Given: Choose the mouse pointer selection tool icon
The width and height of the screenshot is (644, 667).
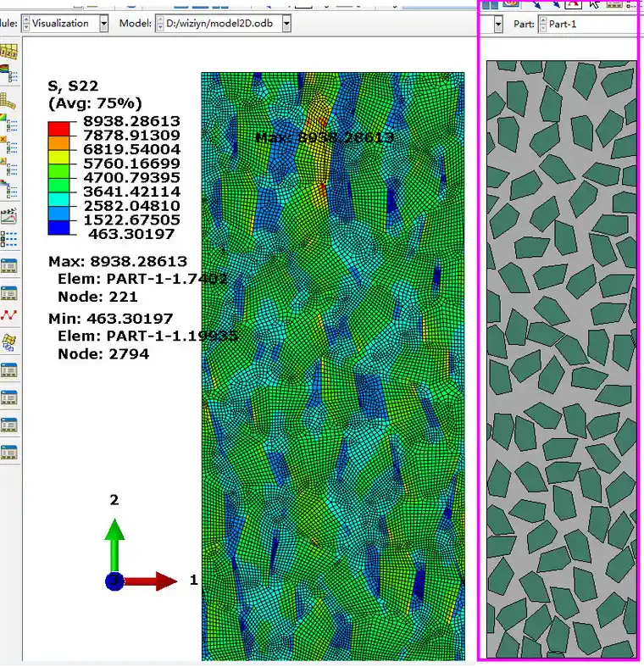Looking at the screenshot, I should coord(594,3).
